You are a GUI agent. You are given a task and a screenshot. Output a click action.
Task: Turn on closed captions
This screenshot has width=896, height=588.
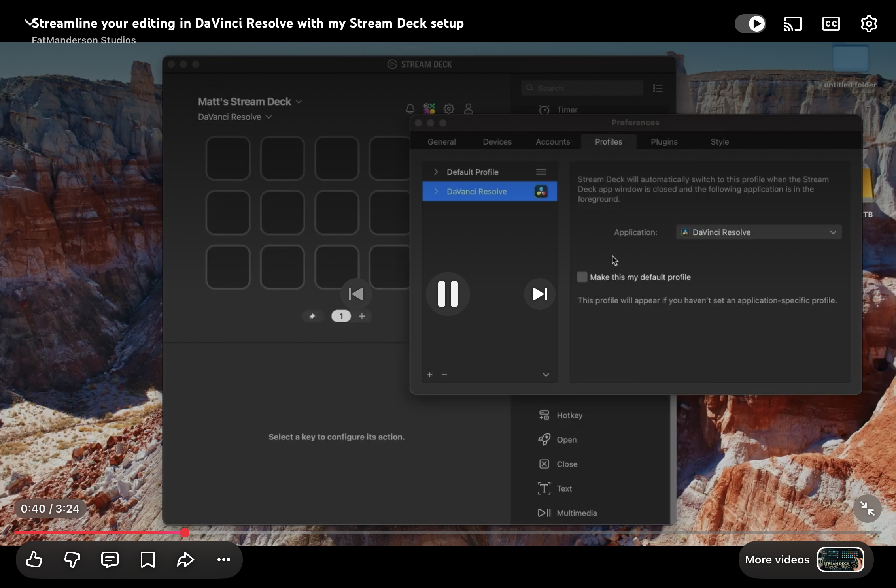pyautogui.click(x=831, y=24)
